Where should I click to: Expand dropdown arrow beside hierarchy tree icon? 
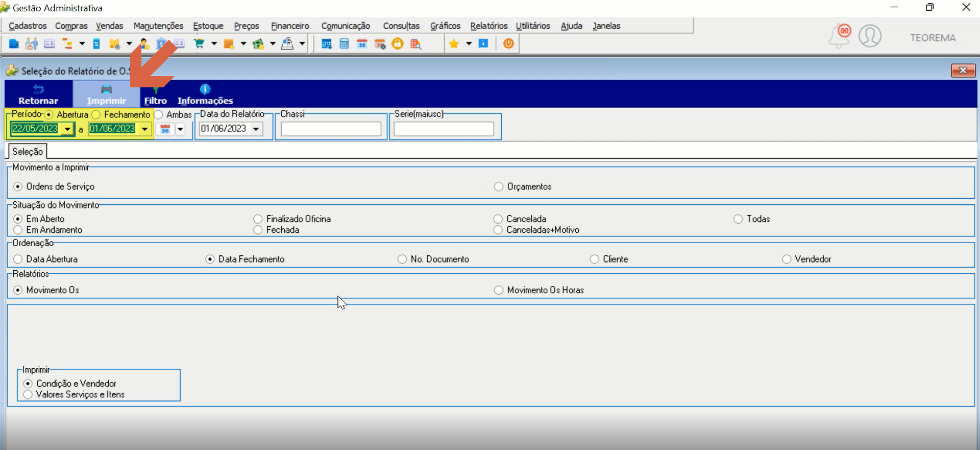pyautogui.click(x=82, y=44)
